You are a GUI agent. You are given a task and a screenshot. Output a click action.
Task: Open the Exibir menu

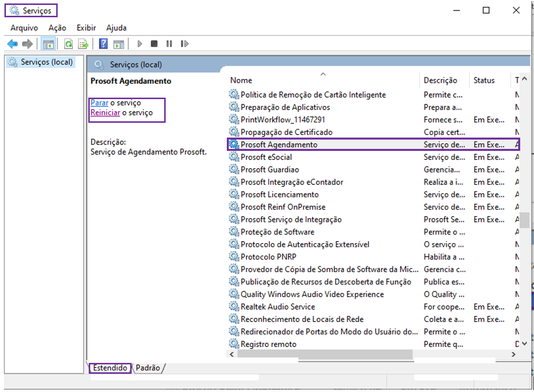pyautogui.click(x=86, y=28)
